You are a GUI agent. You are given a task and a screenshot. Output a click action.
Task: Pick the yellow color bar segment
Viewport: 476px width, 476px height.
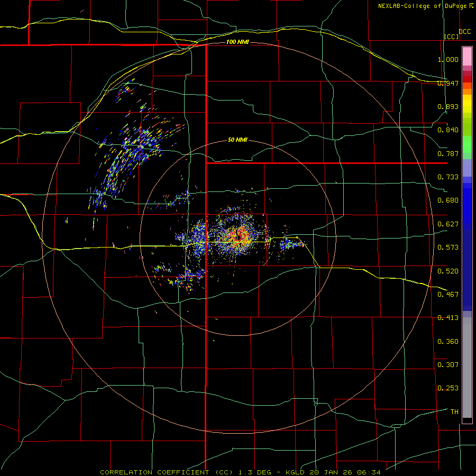pos(467,104)
